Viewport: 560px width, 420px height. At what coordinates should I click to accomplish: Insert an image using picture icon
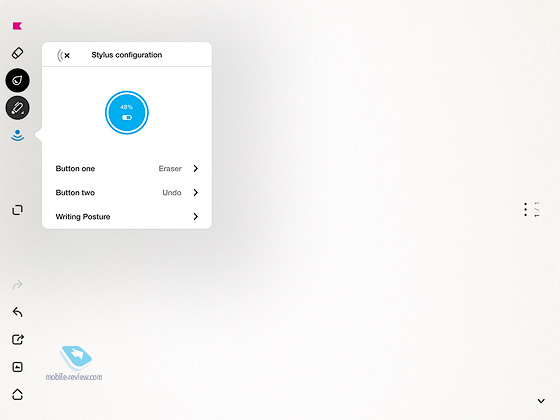[18, 367]
